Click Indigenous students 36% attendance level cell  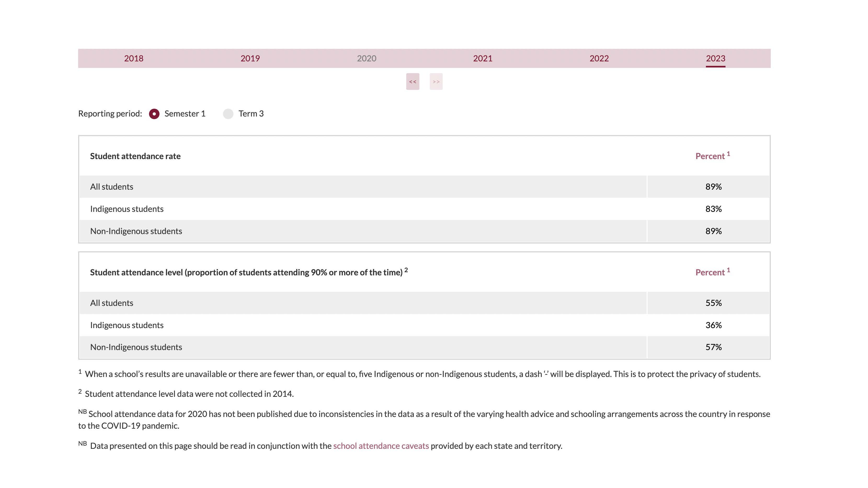point(713,325)
